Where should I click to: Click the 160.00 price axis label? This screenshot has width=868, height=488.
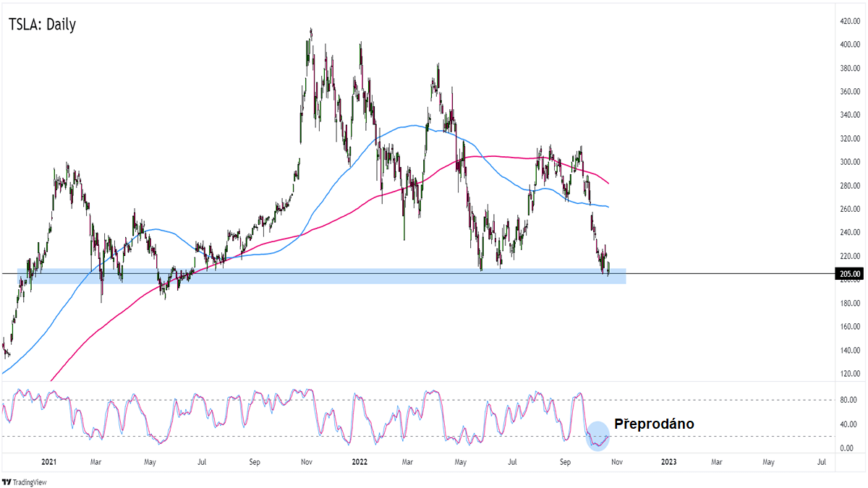point(848,327)
